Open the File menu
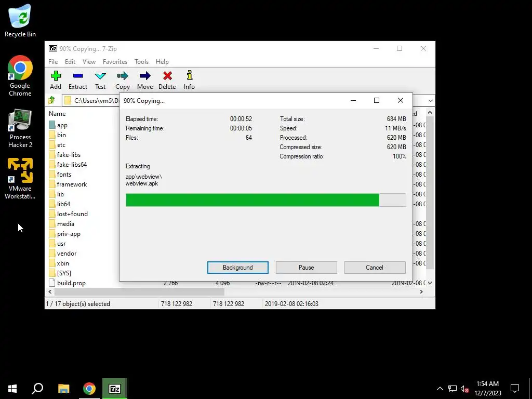This screenshot has width=532, height=399. pos(53,62)
